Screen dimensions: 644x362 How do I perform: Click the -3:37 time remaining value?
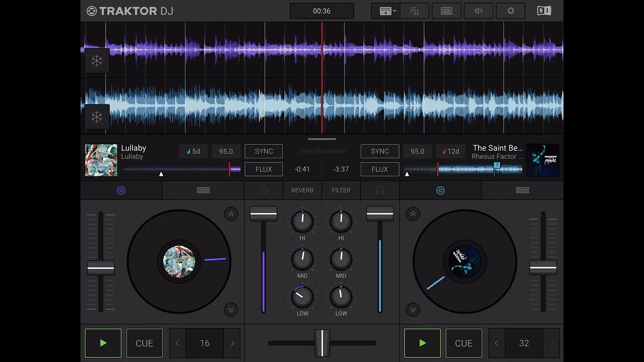point(341,169)
